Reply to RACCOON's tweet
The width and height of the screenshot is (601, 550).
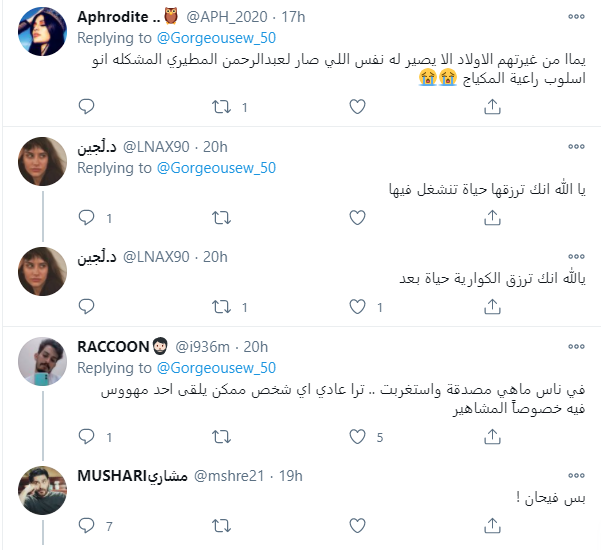coord(85,437)
